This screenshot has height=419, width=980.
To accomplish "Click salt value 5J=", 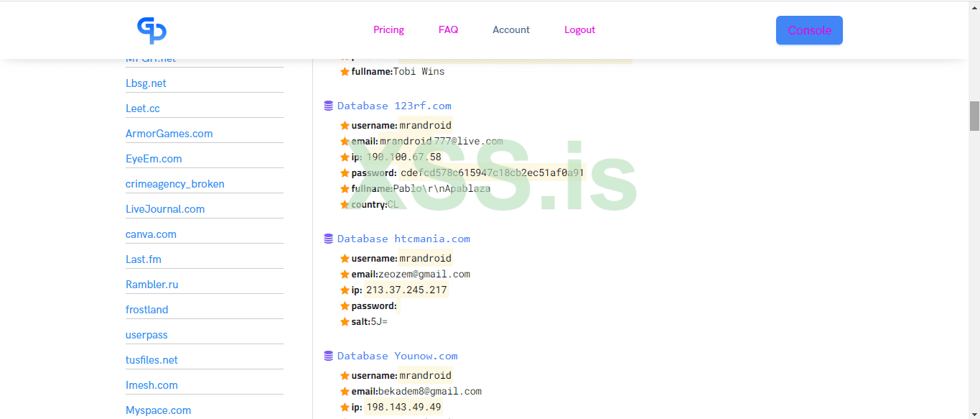I will click(x=379, y=321).
